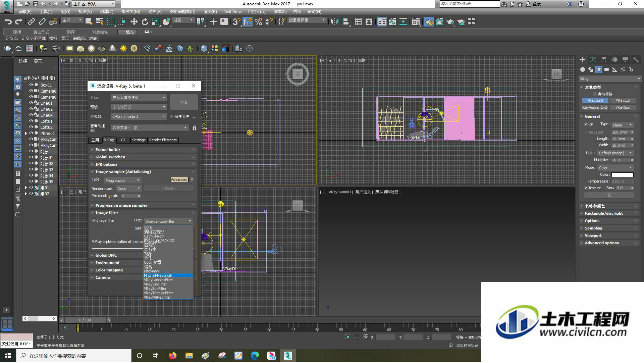
Task: Select the Link tool icon
Action: 32,22
